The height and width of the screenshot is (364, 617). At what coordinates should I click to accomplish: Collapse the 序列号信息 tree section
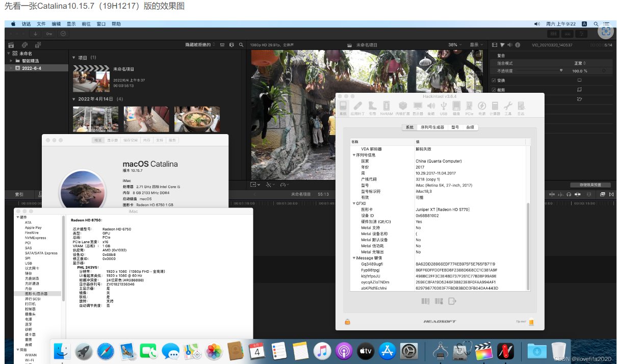(x=354, y=155)
